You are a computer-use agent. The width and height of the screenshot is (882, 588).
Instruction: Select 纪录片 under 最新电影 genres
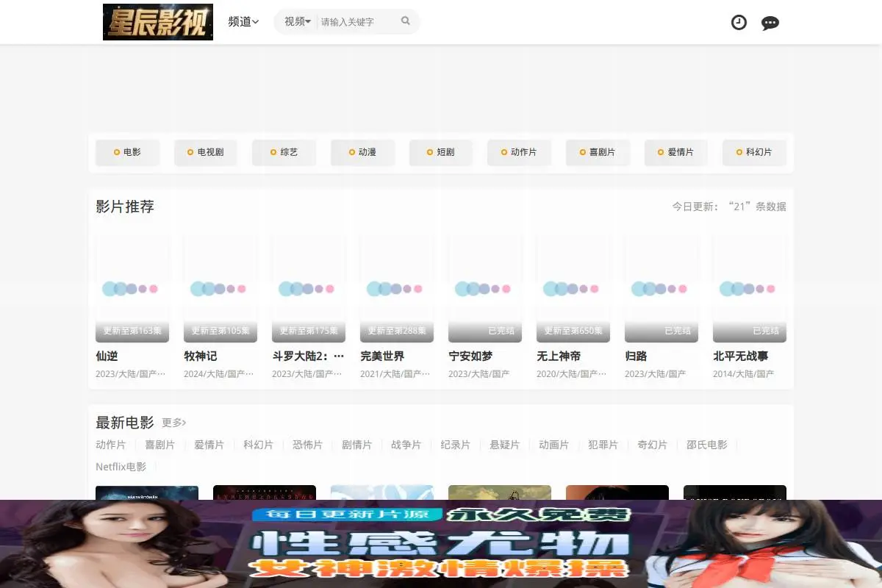point(455,445)
